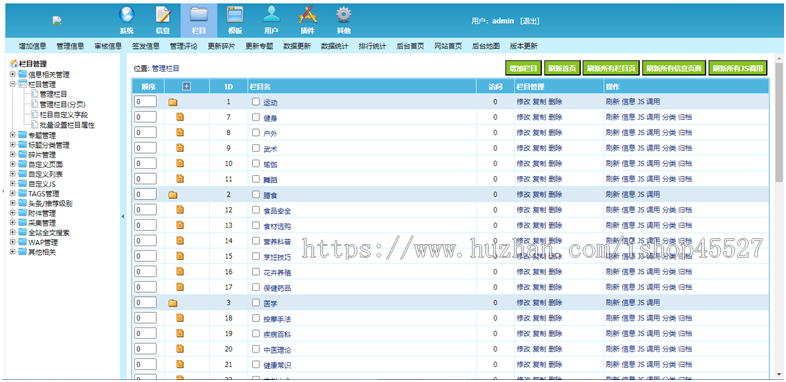The height and width of the screenshot is (382, 786).
Task: Click the expand-all plus icon in table header
Action: coord(186,86)
